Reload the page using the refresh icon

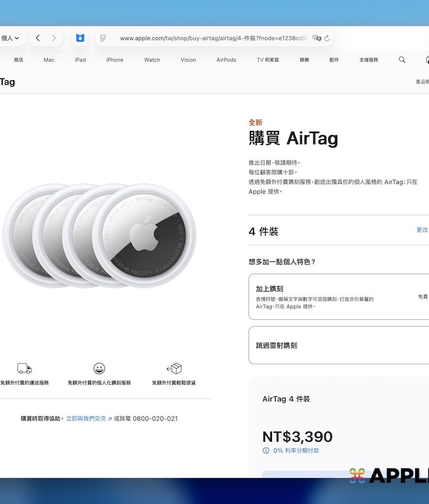[327, 38]
